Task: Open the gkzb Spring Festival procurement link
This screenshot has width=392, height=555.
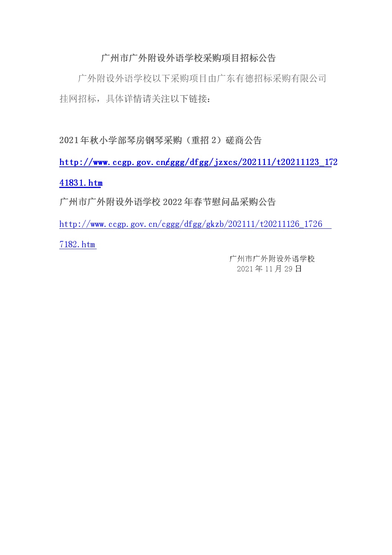Action: [191, 224]
